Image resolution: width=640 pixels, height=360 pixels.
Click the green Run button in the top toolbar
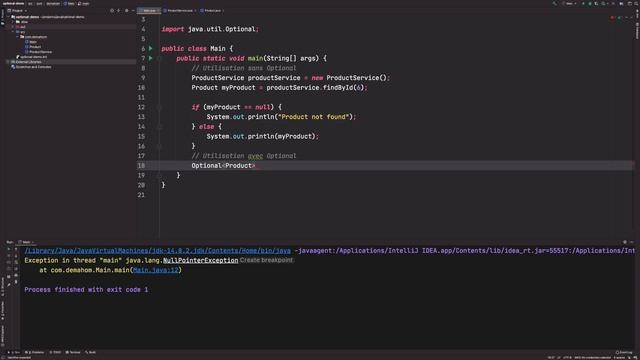[583, 4]
